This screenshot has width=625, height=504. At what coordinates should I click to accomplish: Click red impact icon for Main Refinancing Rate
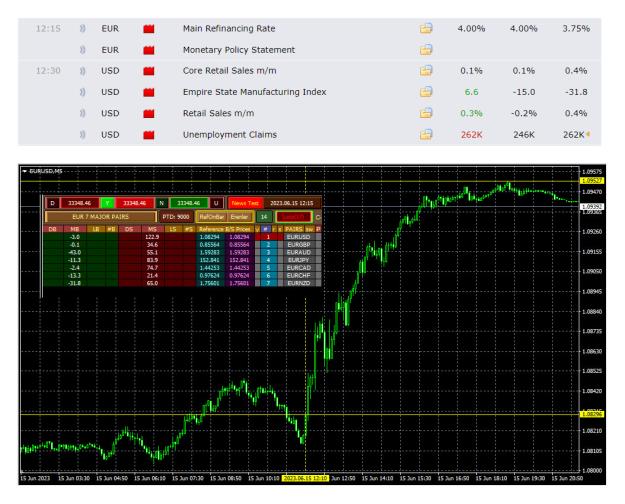click(149, 29)
